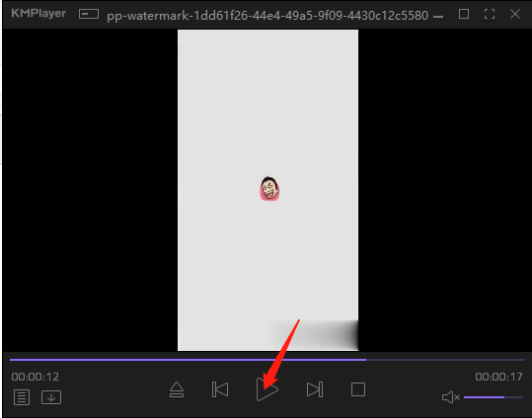The height and width of the screenshot is (418, 532).
Task: Set volume on the volume slider
Action: click(x=494, y=397)
